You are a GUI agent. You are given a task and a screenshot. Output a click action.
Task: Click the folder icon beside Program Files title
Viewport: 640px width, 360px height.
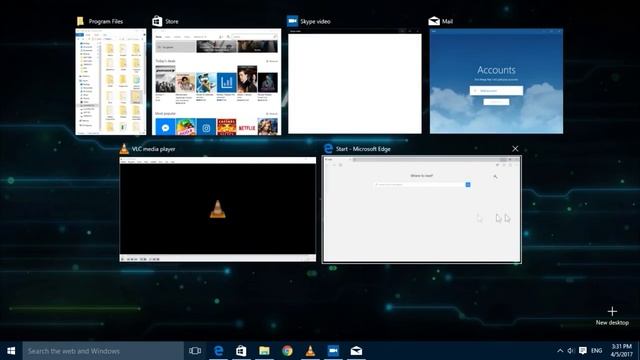pyautogui.click(x=80, y=21)
